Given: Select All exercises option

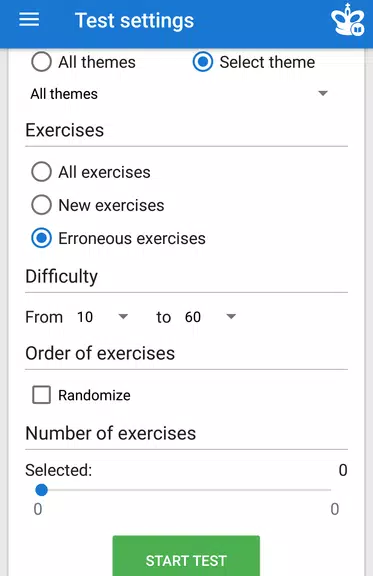Looking at the screenshot, I should (41, 172).
